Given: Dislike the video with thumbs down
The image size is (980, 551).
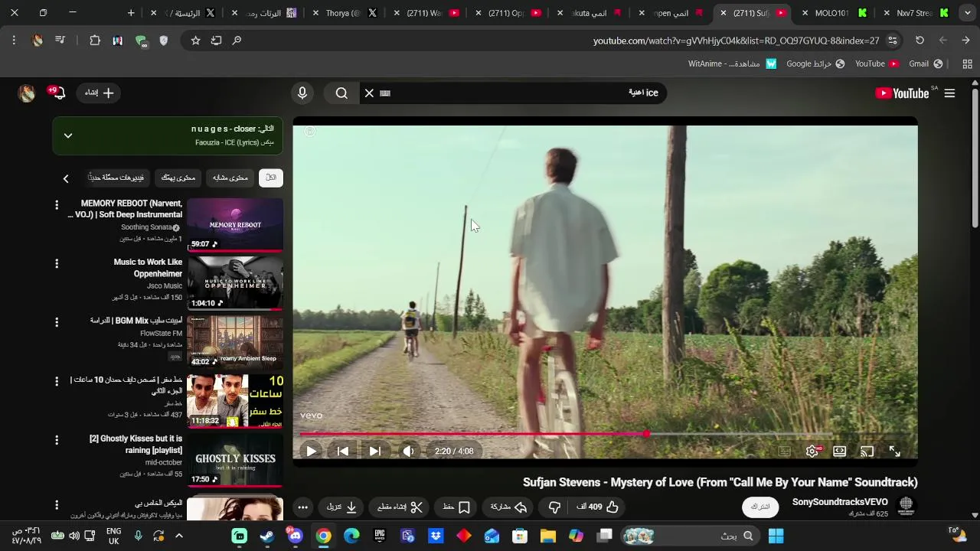Looking at the screenshot, I should tap(554, 507).
